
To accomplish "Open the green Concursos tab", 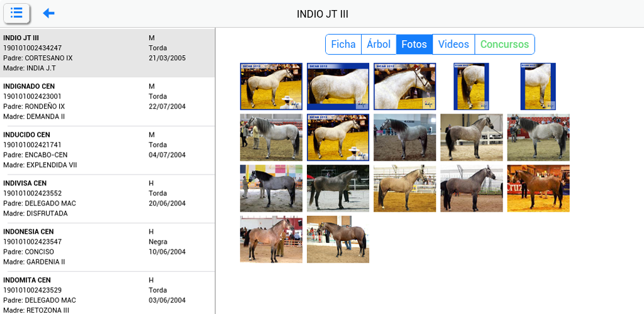I will (505, 44).
